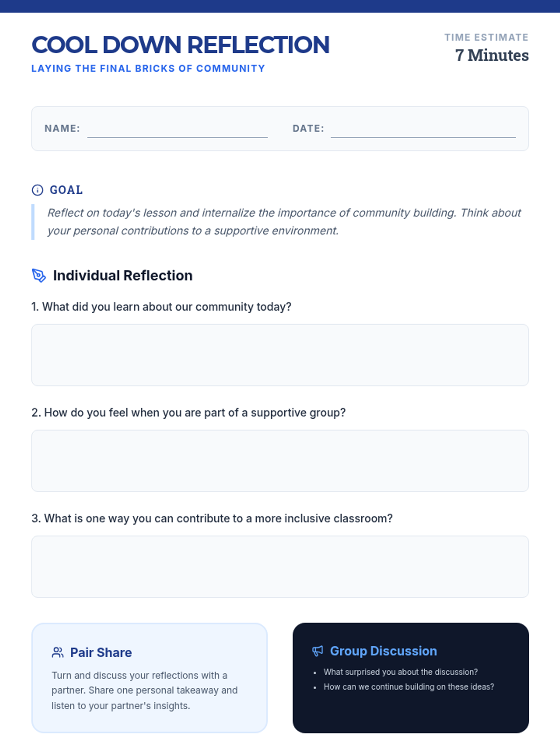This screenshot has width=560, height=747.
Task: Click the italic goal description text
Action: point(284,222)
